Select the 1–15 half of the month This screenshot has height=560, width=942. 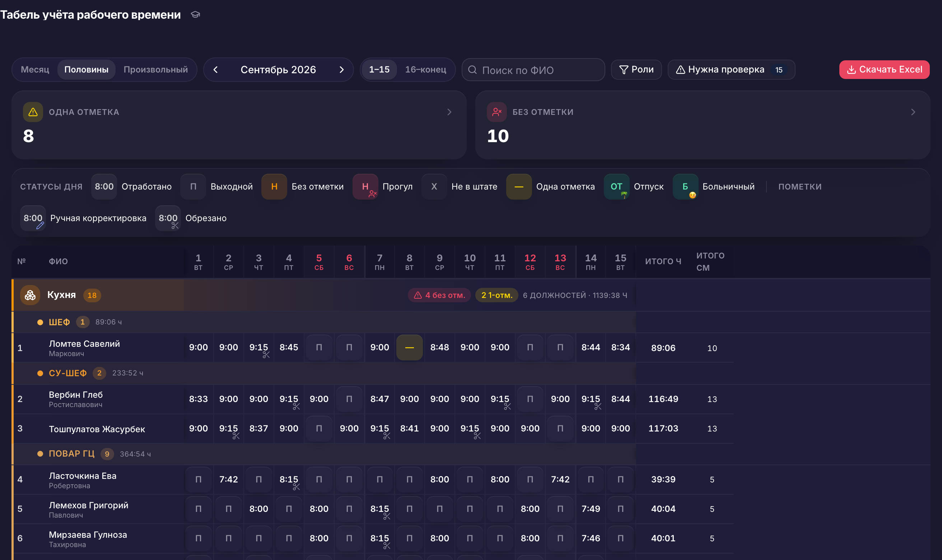379,70
